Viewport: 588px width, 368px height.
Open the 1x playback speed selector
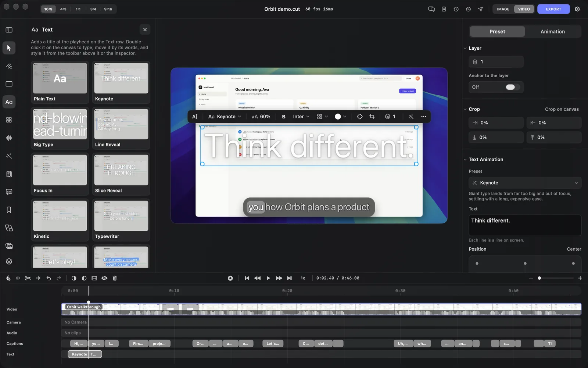[x=303, y=278]
